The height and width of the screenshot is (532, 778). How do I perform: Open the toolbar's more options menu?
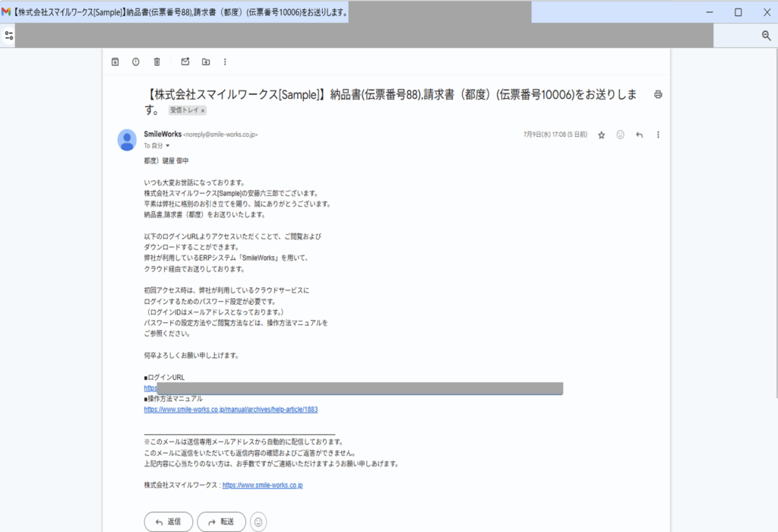[x=225, y=62]
